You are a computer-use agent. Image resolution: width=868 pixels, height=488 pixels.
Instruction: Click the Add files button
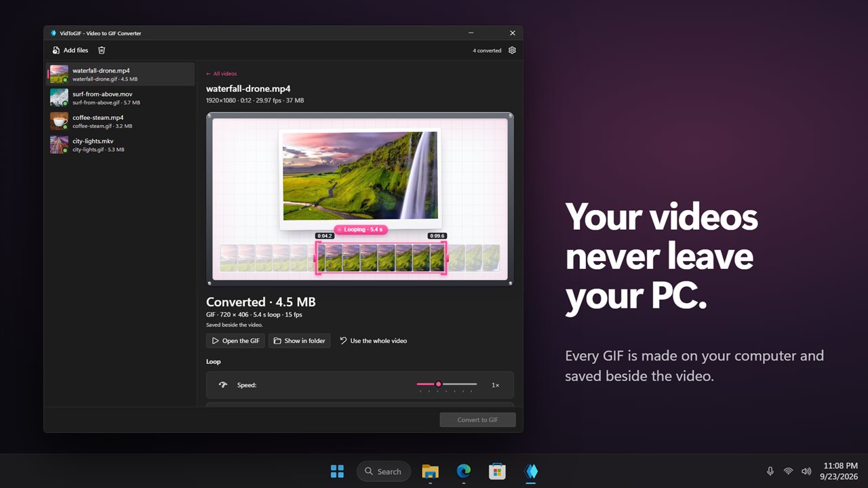(71, 50)
